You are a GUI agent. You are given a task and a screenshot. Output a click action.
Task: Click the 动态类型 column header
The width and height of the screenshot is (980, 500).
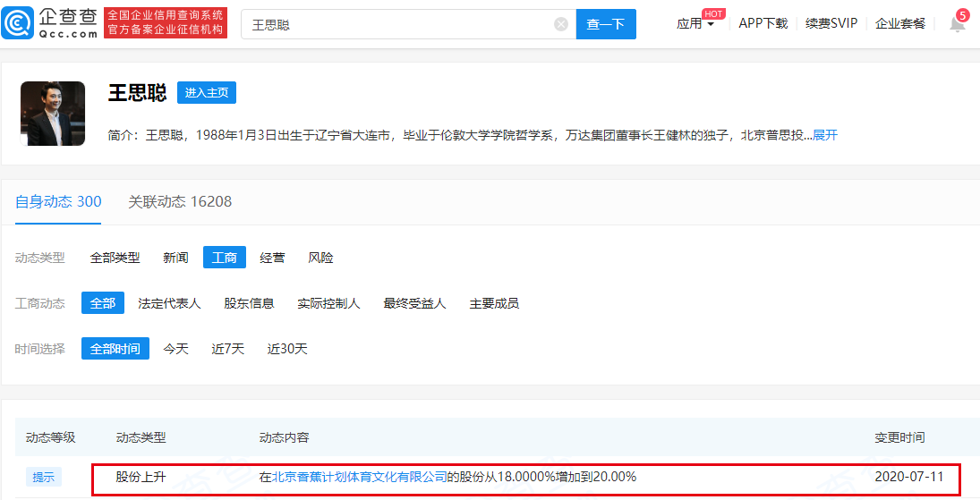[141, 437]
